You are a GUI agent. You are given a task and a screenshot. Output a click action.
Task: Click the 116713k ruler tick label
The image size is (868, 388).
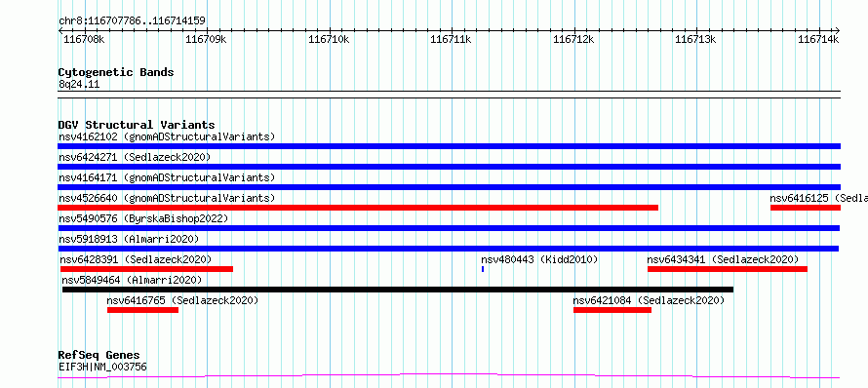[695, 39]
